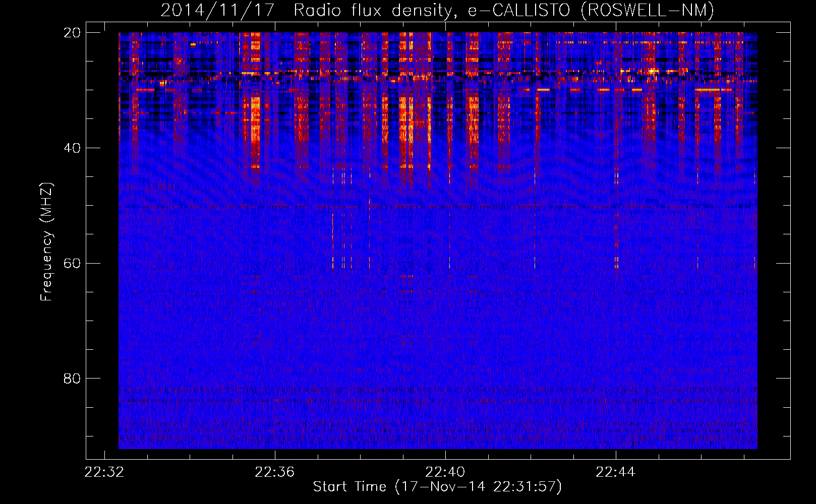The image size is (816, 504).
Task: Click the '40' frequency tick label
Action: point(72,148)
